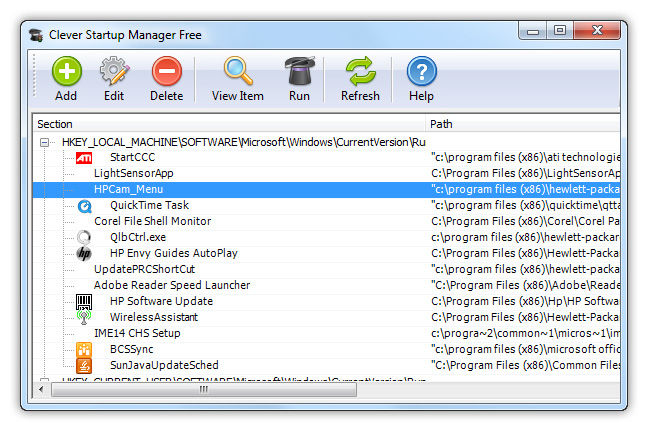Image resolution: width=648 pixels, height=431 pixels.
Task: Click the Common Files path cell
Action: click(525, 365)
